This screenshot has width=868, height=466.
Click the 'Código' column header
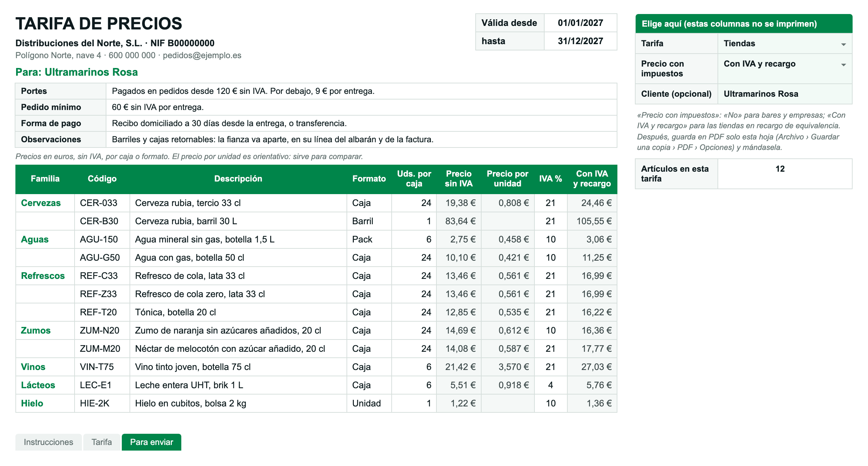102,179
